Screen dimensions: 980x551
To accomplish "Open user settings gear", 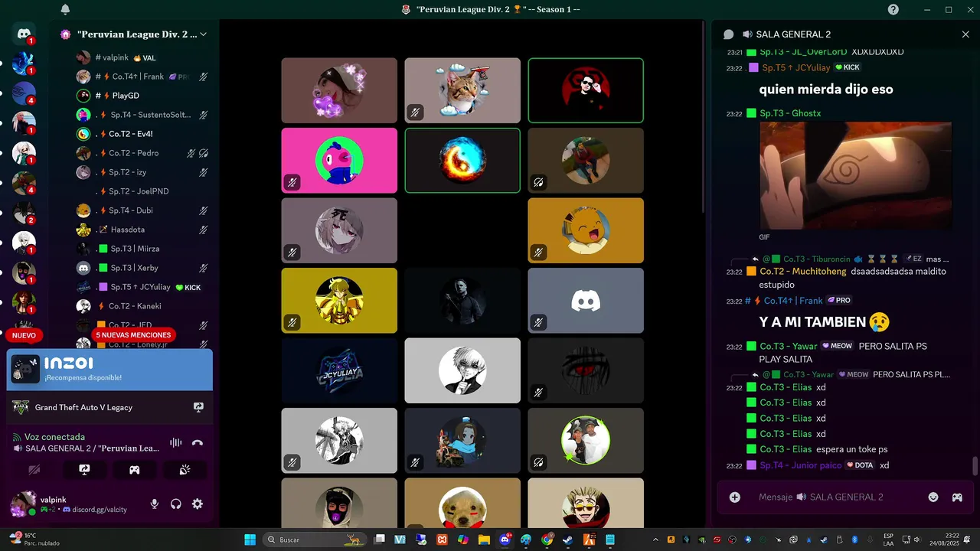I will (x=198, y=504).
